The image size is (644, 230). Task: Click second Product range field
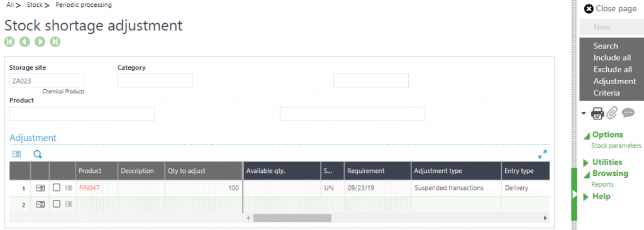pyautogui.click(x=352, y=114)
